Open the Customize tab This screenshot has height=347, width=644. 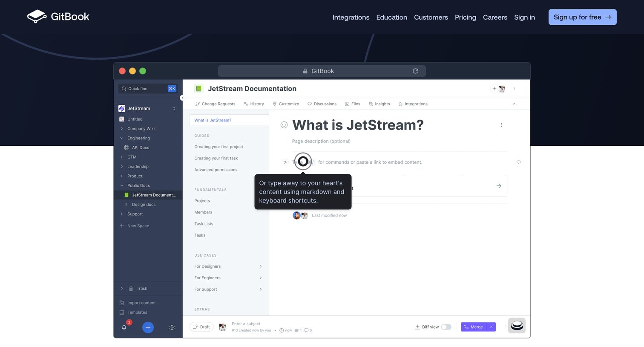click(x=286, y=104)
